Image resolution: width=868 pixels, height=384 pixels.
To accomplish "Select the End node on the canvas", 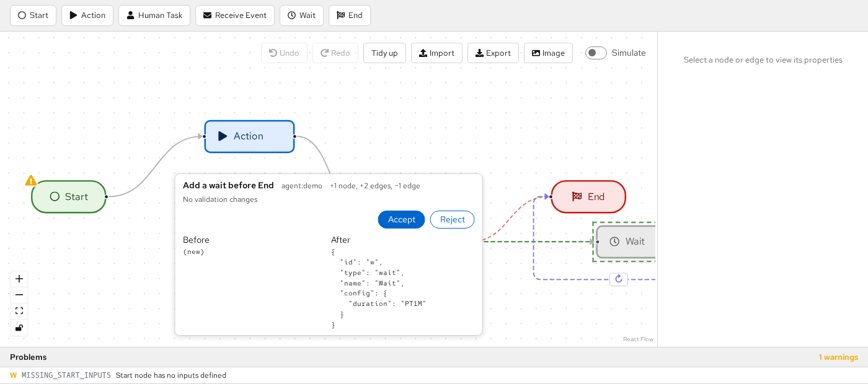I will 588,197.
